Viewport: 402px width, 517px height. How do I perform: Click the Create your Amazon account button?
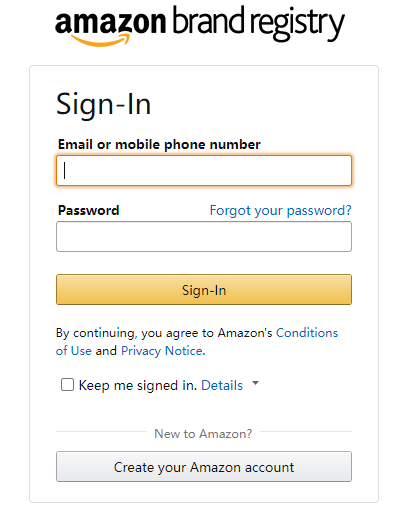[x=204, y=466]
